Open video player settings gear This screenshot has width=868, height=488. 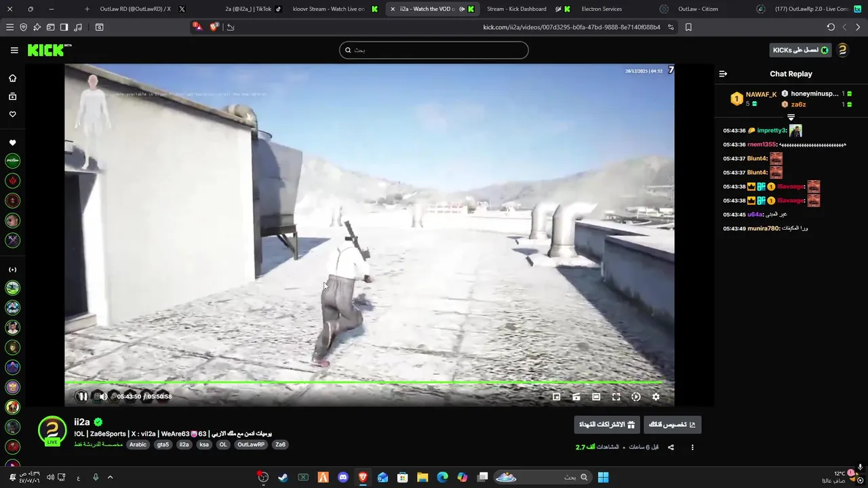pyautogui.click(x=656, y=397)
